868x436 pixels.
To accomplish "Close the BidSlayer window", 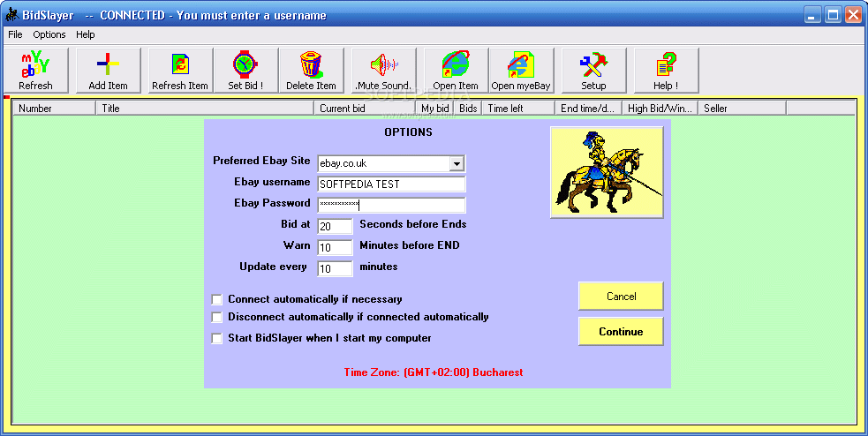I will 852,15.
